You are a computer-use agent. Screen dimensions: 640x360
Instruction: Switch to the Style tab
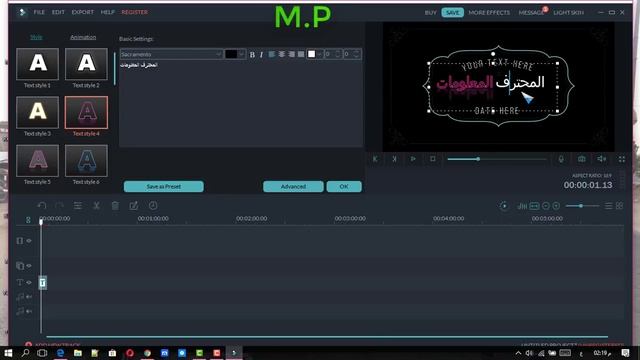(36, 37)
